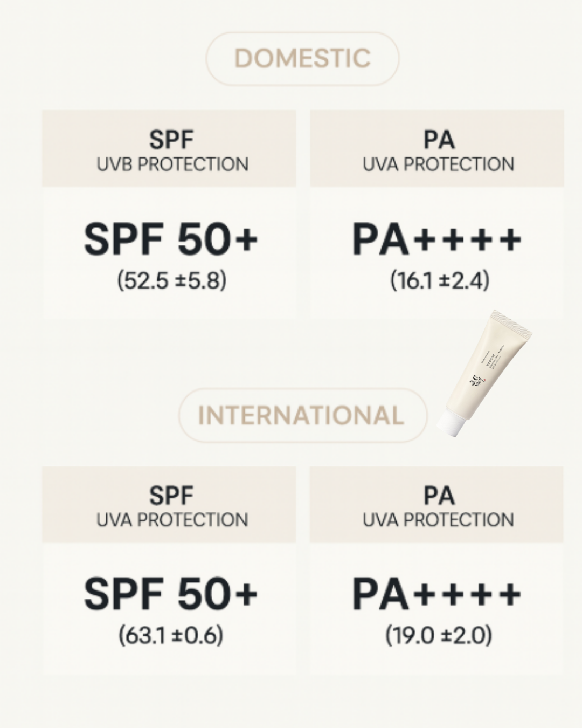582x728 pixels.
Task: Click the DOMESTIC pill label
Action: (x=302, y=59)
